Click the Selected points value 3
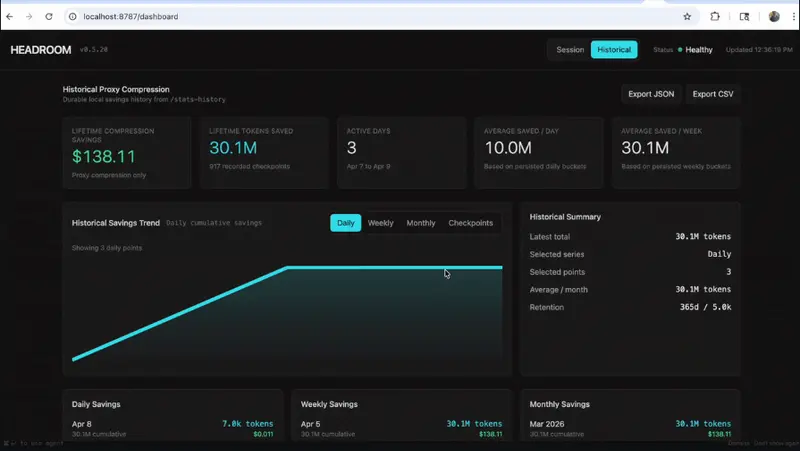 click(729, 272)
